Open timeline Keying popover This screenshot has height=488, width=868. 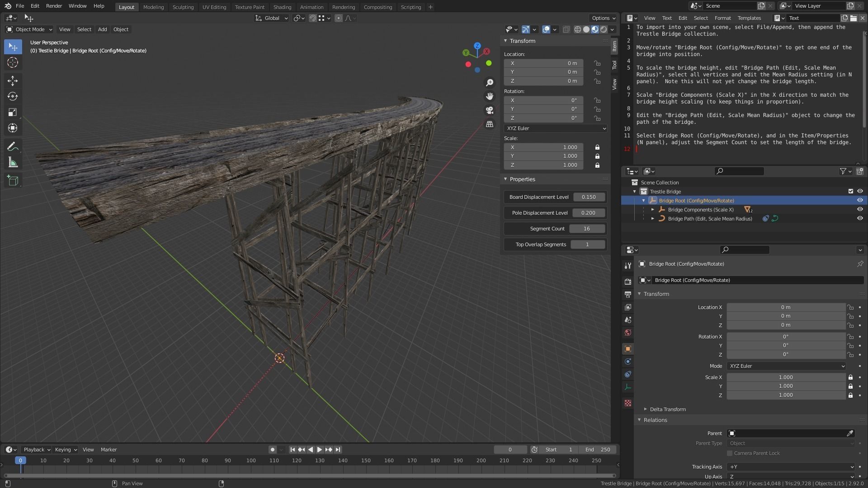pyautogui.click(x=66, y=450)
